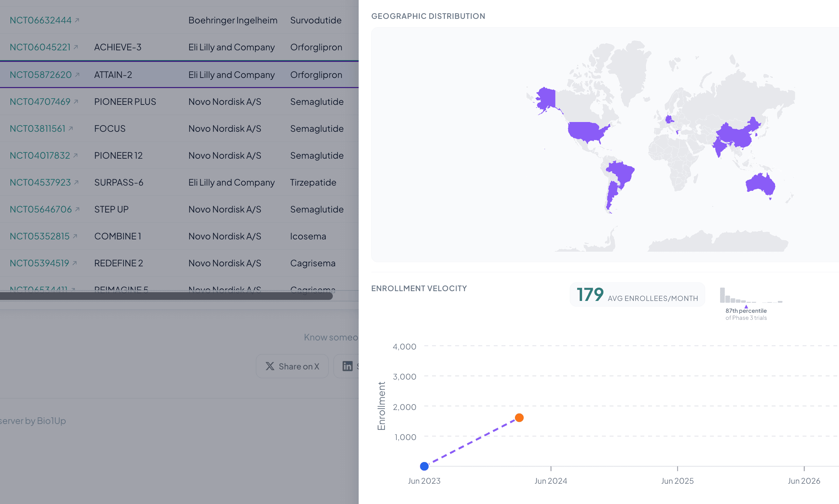Click the 'Geographic Distribution' heading

click(x=428, y=16)
